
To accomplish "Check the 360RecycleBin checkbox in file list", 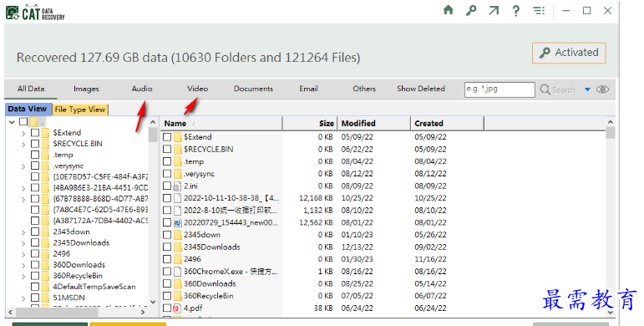I will (x=167, y=296).
